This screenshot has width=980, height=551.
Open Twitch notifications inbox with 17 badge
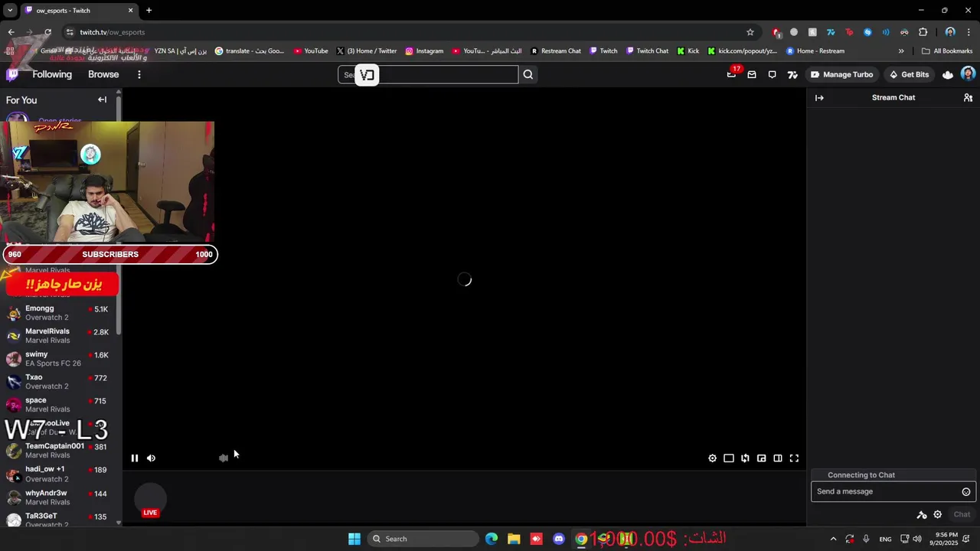tap(731, 74)
